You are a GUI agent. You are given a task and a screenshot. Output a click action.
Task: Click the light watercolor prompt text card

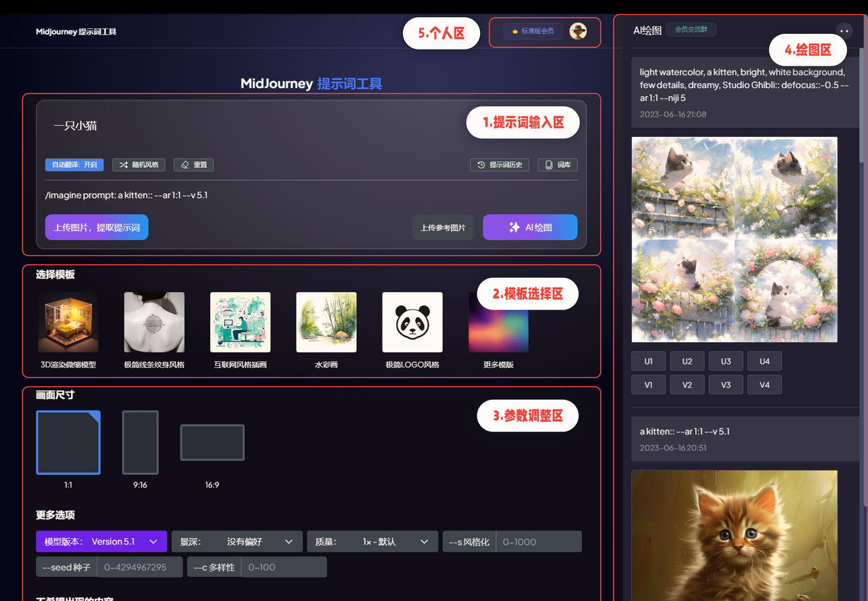tap(745, 92)
